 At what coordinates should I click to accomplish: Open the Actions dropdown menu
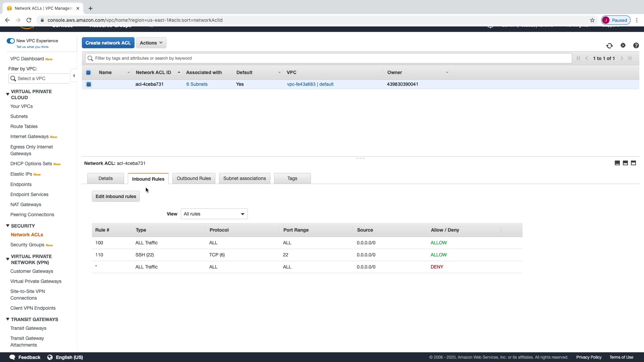[x=151, y=43]
